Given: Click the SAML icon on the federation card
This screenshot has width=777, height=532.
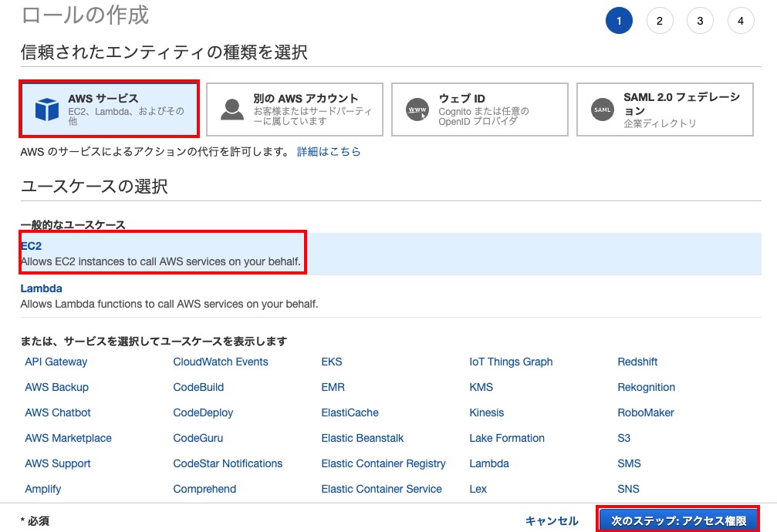Looking at the screenshot, I should click(x=603, y=109).
